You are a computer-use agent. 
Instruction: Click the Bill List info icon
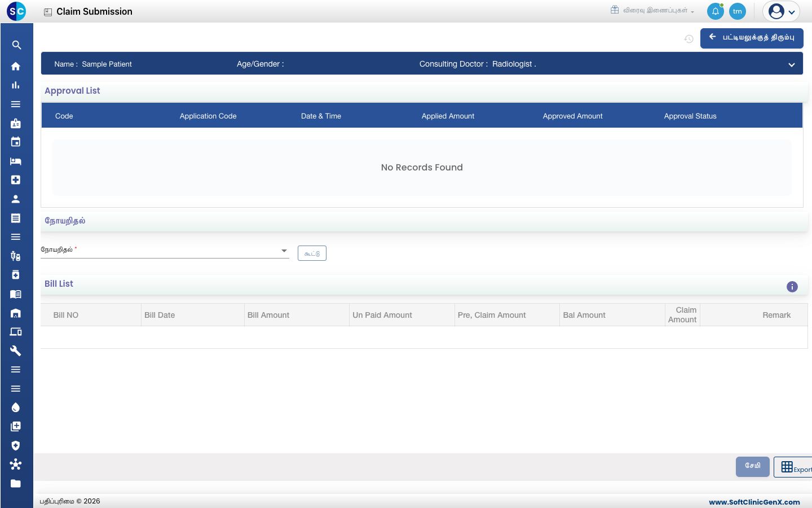(x=792, y=287)
